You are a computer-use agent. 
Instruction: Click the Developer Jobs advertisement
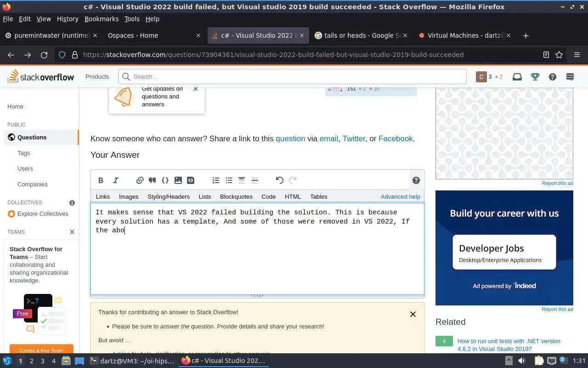504,247
